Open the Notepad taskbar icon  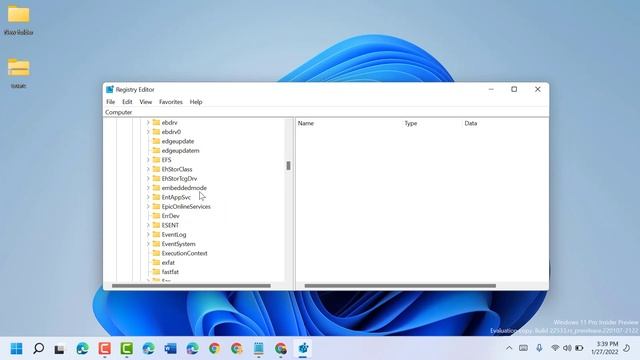pos(258,349)
